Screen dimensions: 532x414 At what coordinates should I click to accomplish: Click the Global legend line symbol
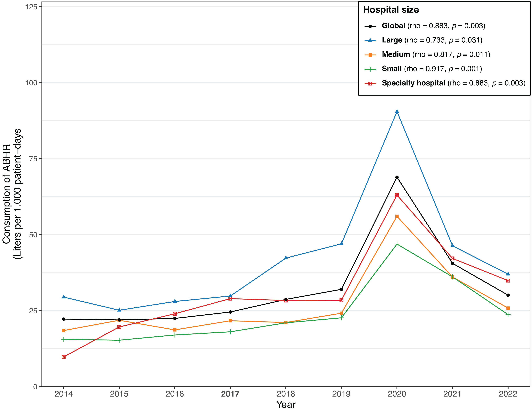370,26
